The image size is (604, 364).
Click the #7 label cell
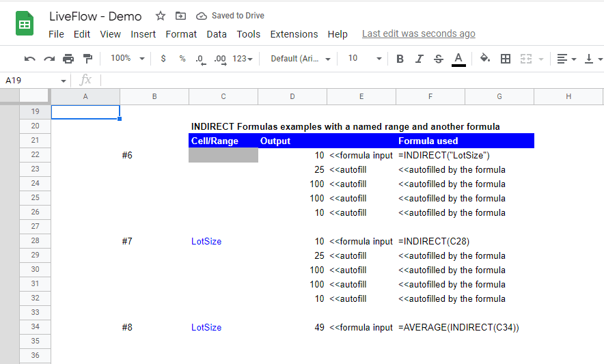(126, 242)
